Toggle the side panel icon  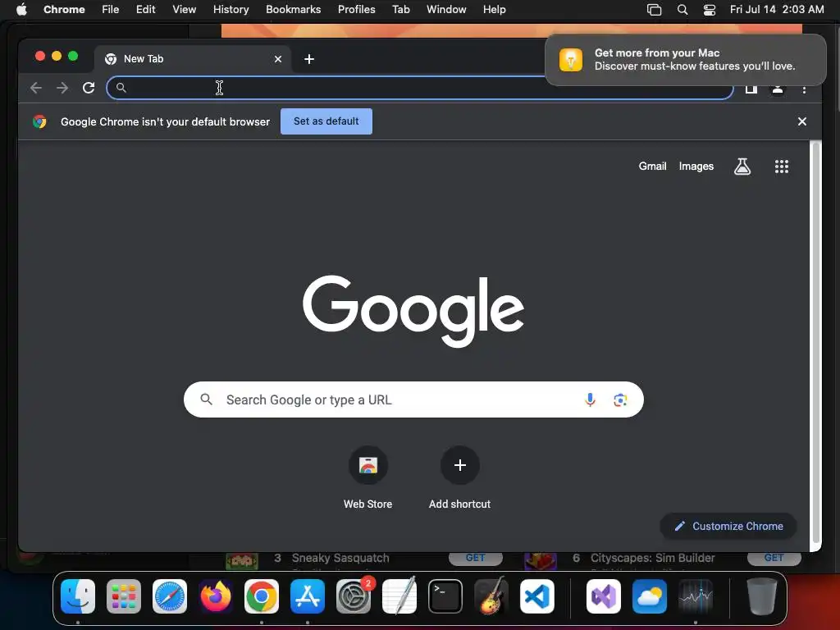(x=751, y=89)
